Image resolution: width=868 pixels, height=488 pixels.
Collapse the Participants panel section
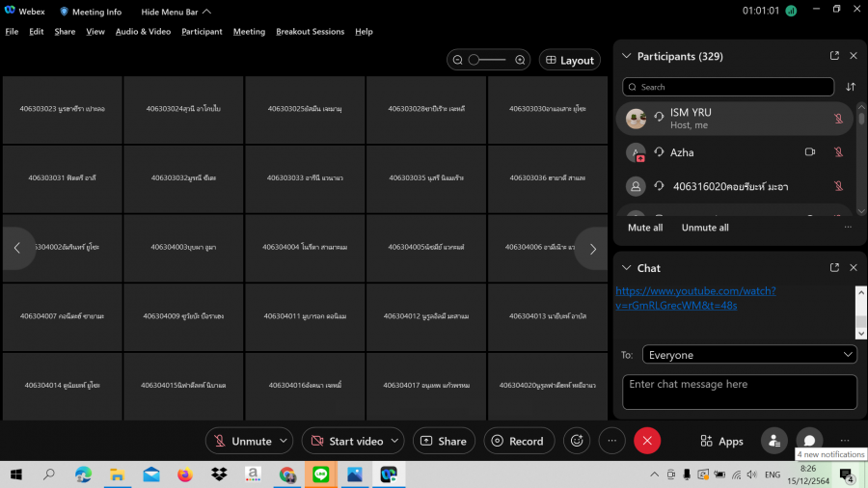[x=626, y=56]
